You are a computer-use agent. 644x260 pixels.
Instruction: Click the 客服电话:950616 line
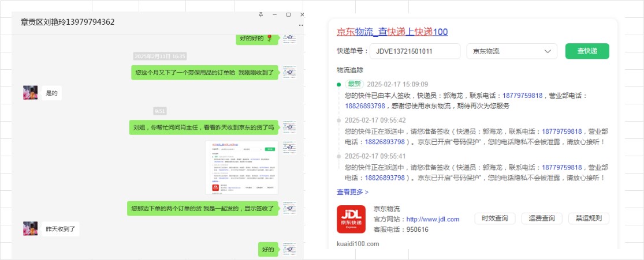[x=401, y=229]
